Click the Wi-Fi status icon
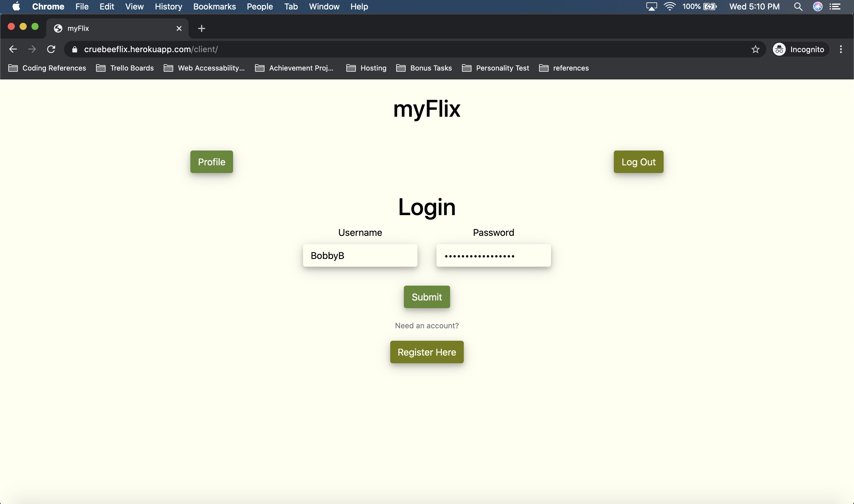The image size is (854, 504). [x=670, y=7]
